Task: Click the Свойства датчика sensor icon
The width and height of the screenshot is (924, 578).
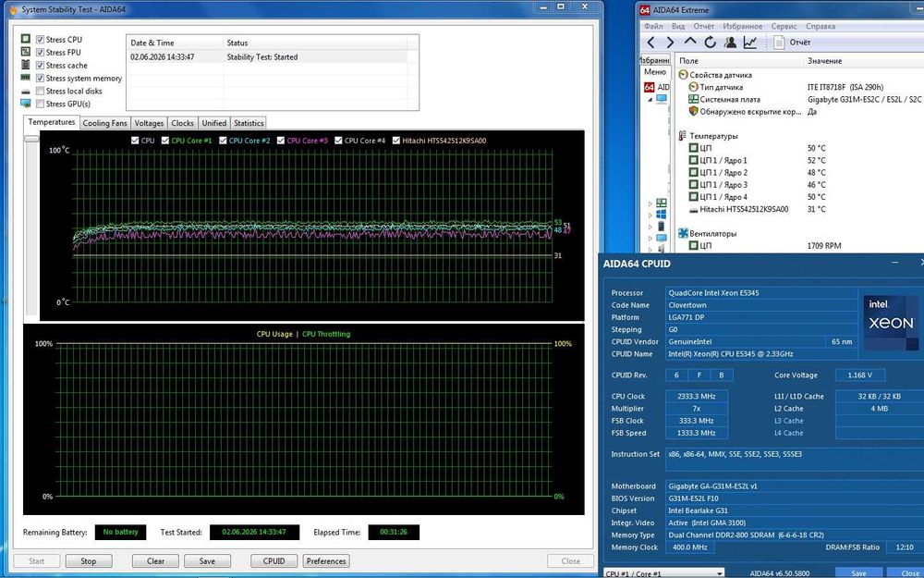Action: (684, 75)
